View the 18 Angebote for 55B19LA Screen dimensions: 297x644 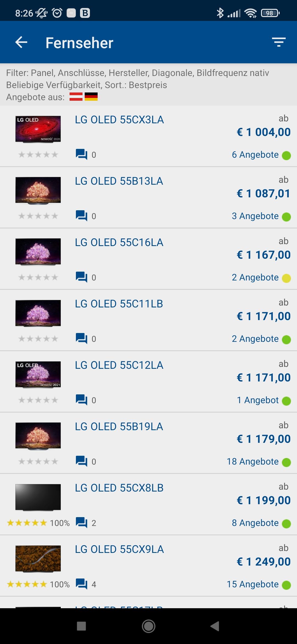pos(252,462)
